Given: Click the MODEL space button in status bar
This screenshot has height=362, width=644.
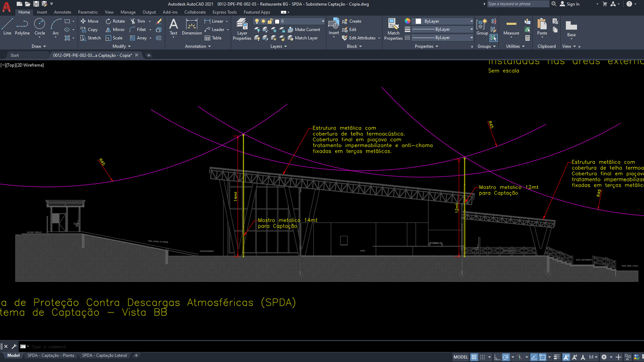Looking at the screenshot, I should pos(461,357).
